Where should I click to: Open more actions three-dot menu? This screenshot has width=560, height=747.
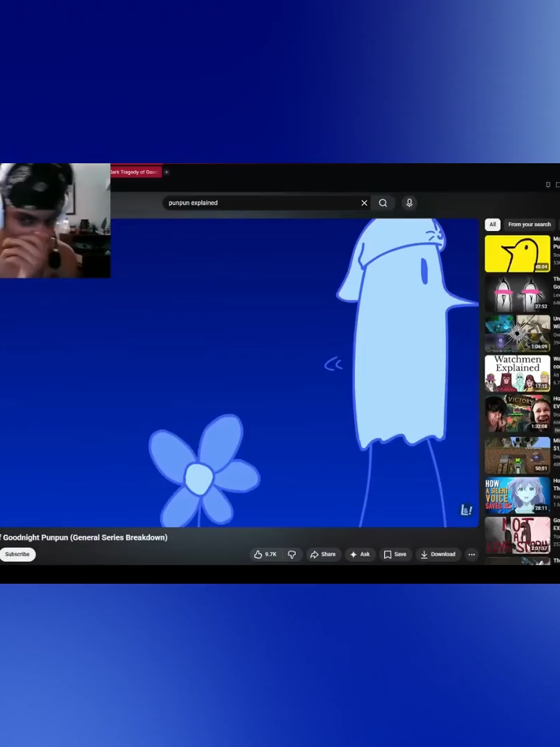[472, 554]
